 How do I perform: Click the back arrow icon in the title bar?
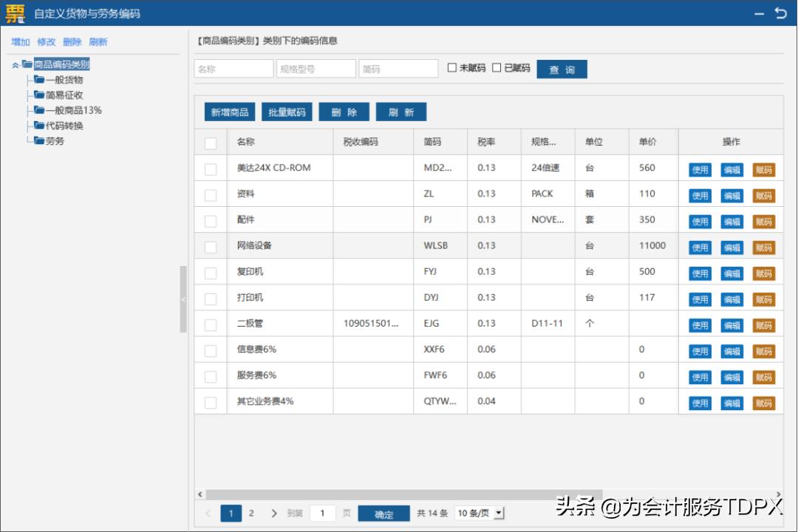(782, 13)
